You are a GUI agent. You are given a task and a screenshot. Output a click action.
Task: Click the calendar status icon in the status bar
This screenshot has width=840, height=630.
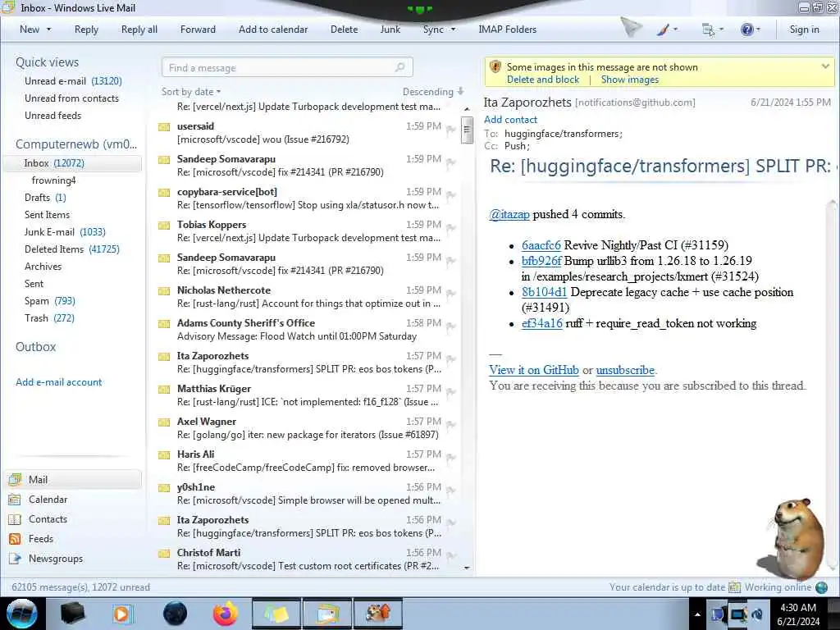pos(734,587)
